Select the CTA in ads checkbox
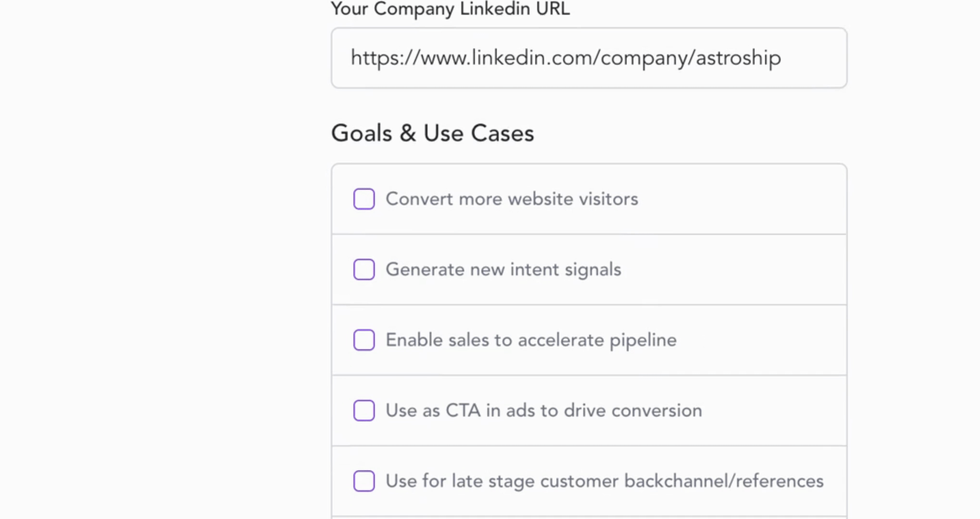Image resolution: width=980 pixels, height=519 pixels. 364,410
